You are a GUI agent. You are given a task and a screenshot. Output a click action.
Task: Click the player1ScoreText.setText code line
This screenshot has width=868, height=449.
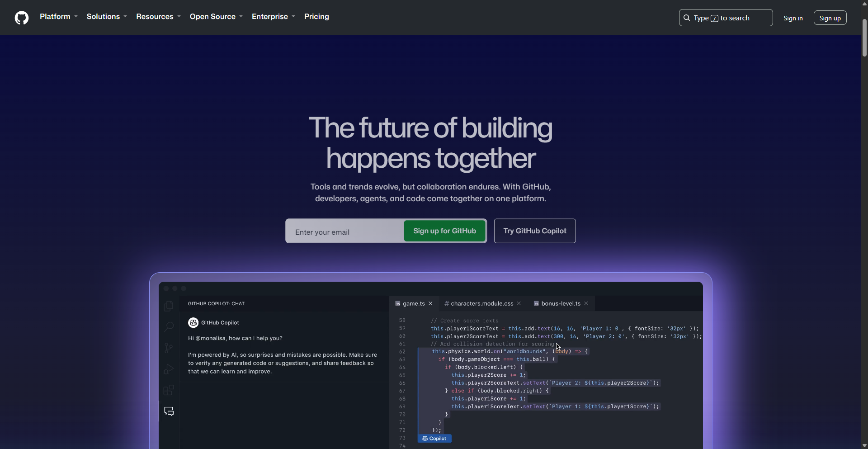(555, 407)
